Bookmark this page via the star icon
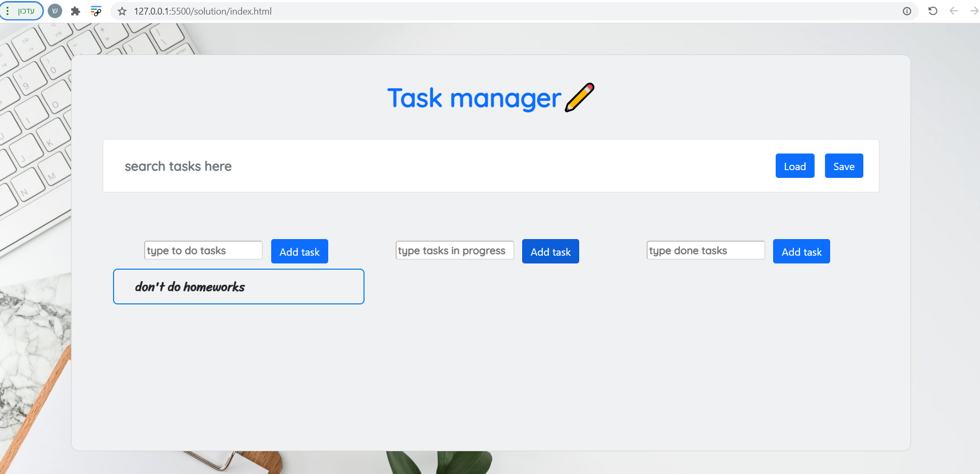 (121, 11)
